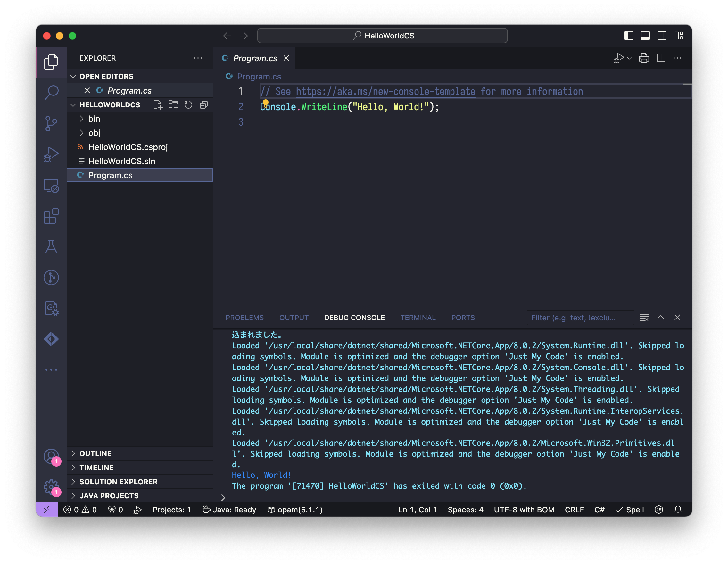Screen dimensions: 728x564
Task: Close Program.cs in Open Editors list
Action: coord(87,91)
